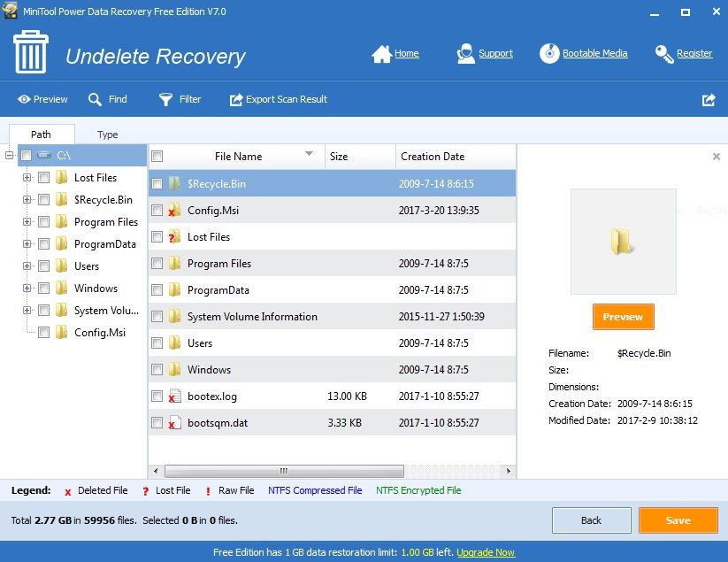Click the deleted Config.Msi folder icon in list
Screen dimensions: 728x562
174,211
